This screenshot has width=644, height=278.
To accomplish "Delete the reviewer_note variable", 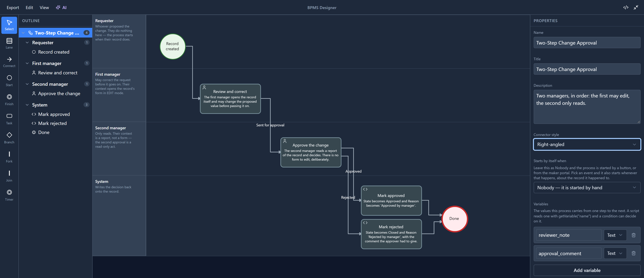I will 633,235.
